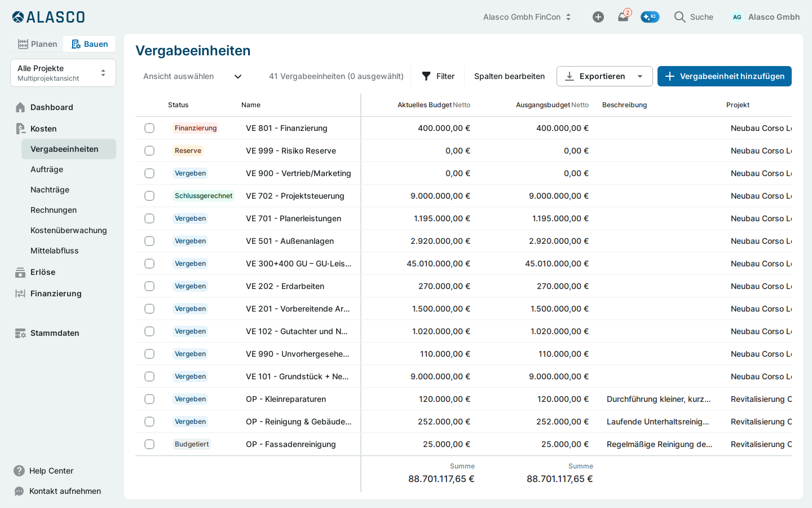Click the Kontakt aufnehmen chat icon

(x=19, y=491)
